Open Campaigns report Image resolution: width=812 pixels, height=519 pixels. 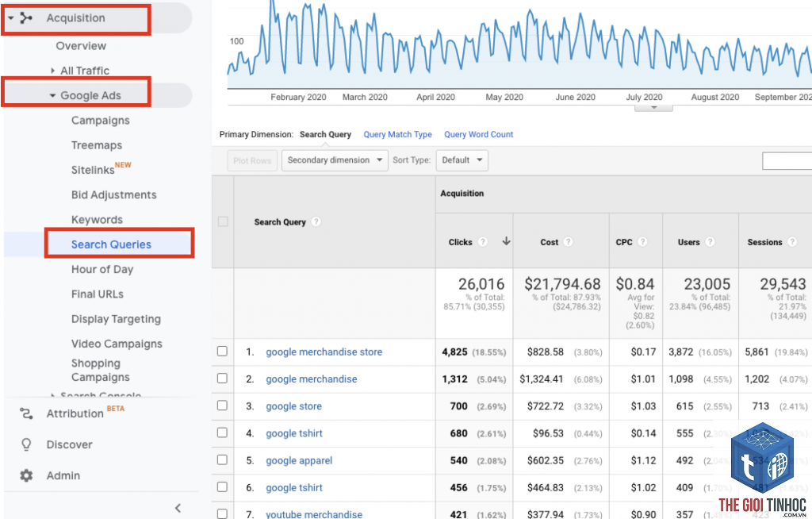(x=101, y=121)
